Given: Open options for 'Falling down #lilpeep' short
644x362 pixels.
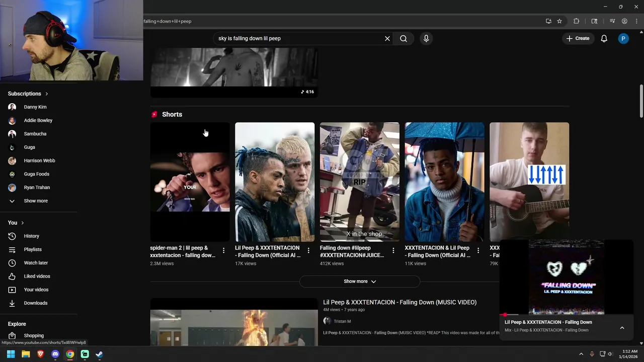Looking at the screenshot, I should point(393,250).
